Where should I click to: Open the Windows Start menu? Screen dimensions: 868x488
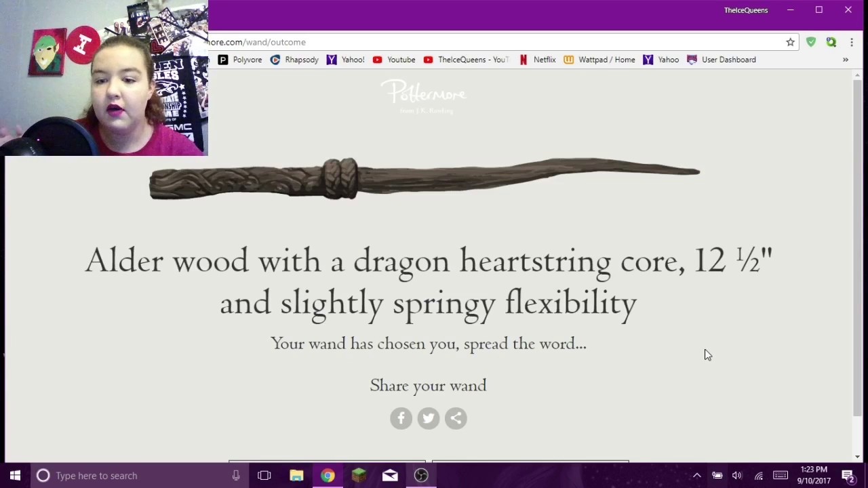15,476
